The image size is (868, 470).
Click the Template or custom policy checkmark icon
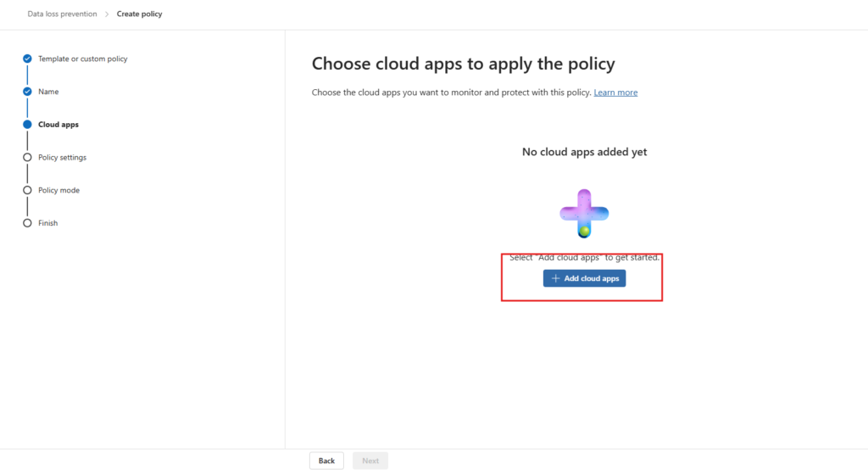click(x=27, y=59)
